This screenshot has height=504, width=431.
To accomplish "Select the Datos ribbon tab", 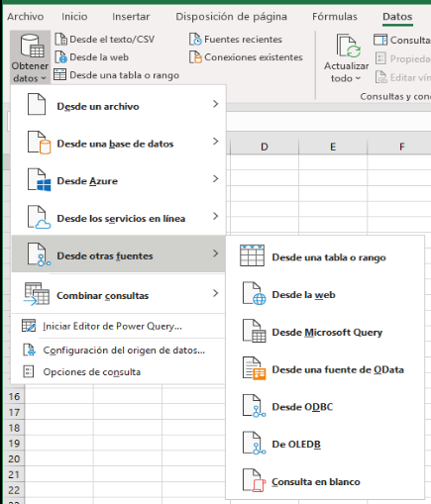I will coord(397,17).
